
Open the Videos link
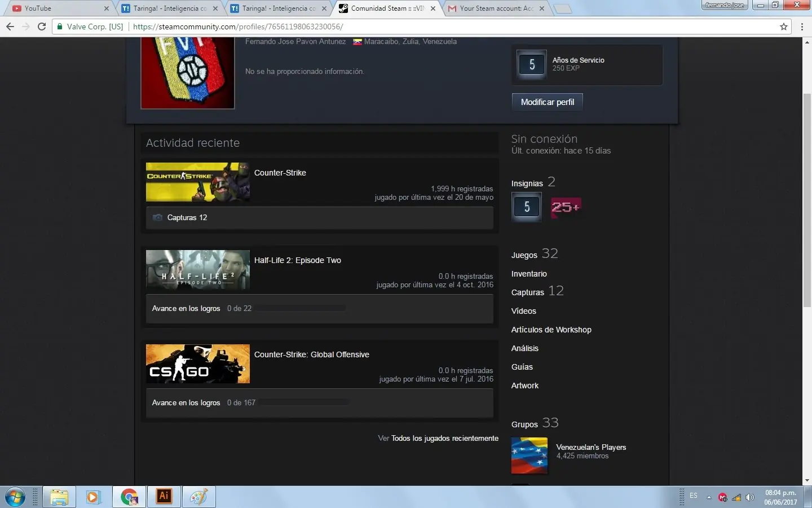(x=524, y=311)
